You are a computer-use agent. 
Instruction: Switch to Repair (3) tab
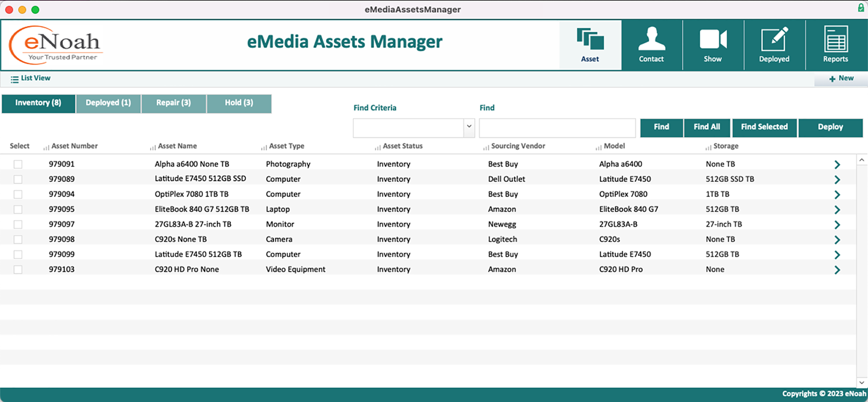(174, 103)
